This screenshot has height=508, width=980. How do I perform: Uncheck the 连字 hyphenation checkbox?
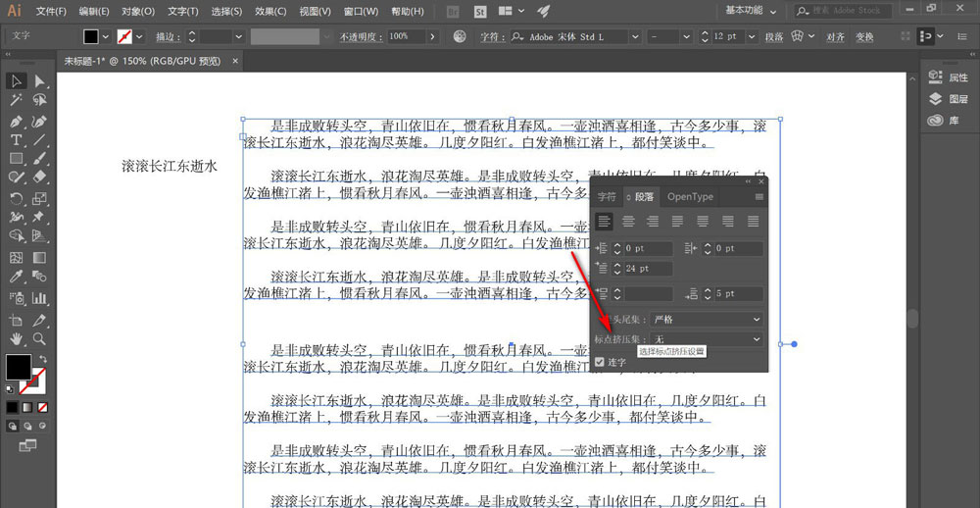tap(600, 362)
